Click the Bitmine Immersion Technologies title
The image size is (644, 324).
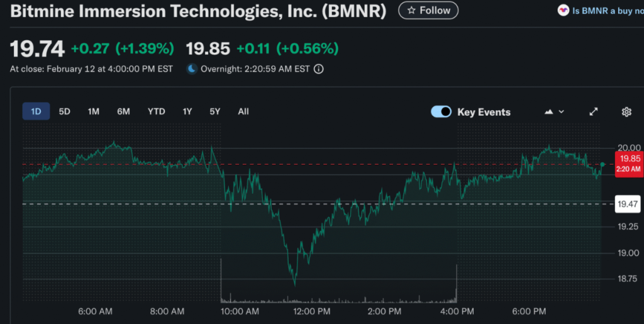198,11
